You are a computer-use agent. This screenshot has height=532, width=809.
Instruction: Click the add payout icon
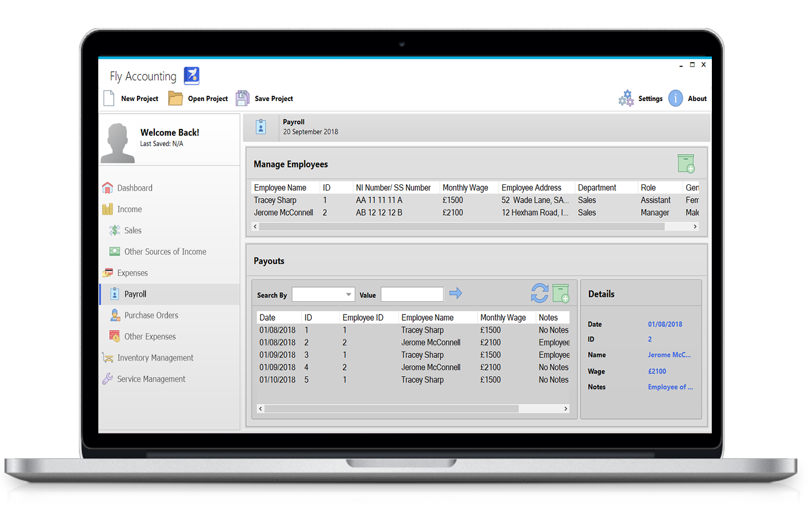561,293
